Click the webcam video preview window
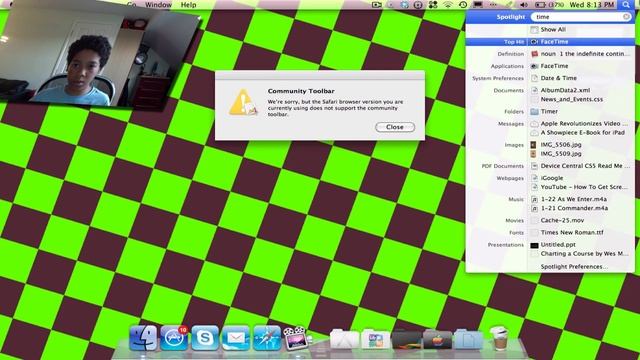 coord(98,55)
